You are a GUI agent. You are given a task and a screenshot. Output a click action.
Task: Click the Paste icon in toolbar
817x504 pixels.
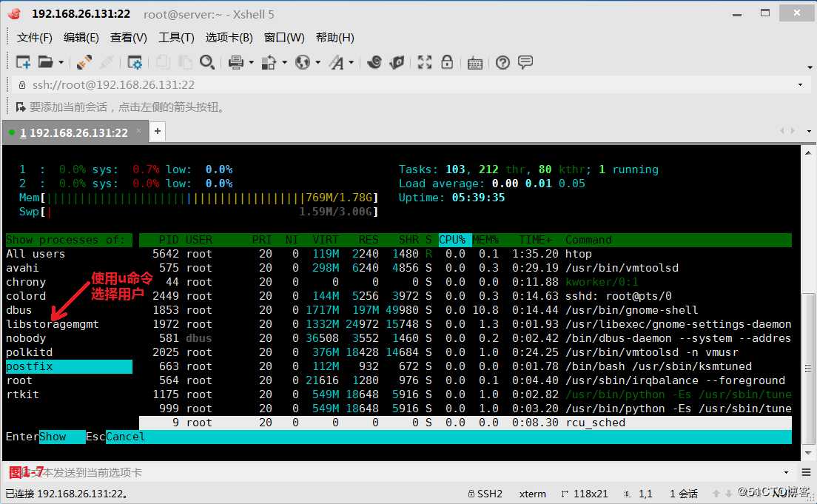point(185,63)
